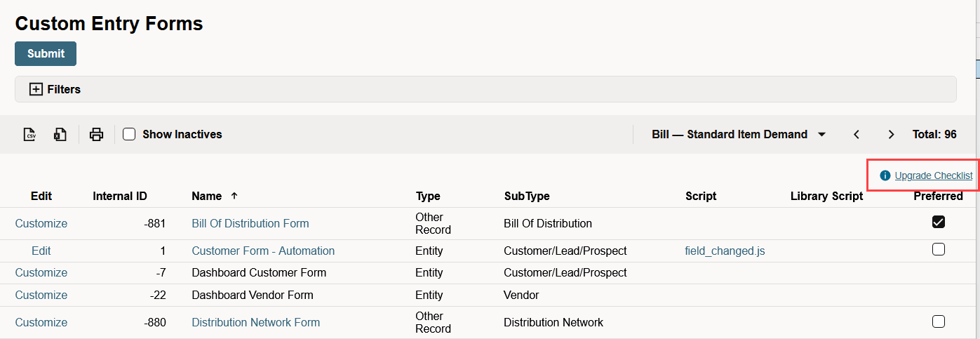Viewport: 980px width, 339px height.
Task: Check Preferred for Distribution Network Form
Action: 939,321
